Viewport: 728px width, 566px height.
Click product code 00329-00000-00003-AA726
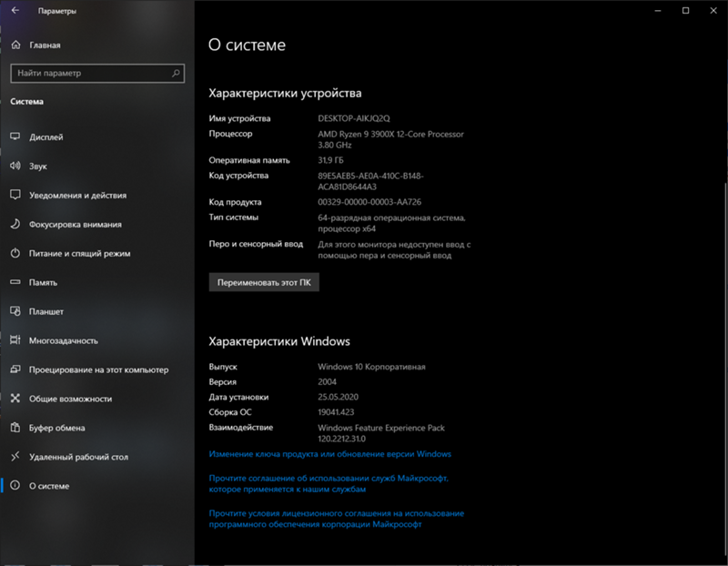click(x=369, y=202)
